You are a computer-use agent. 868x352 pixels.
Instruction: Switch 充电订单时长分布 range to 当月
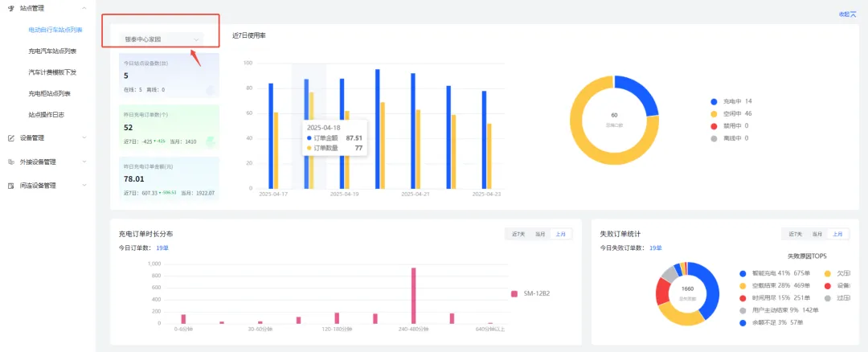[540, 234]
